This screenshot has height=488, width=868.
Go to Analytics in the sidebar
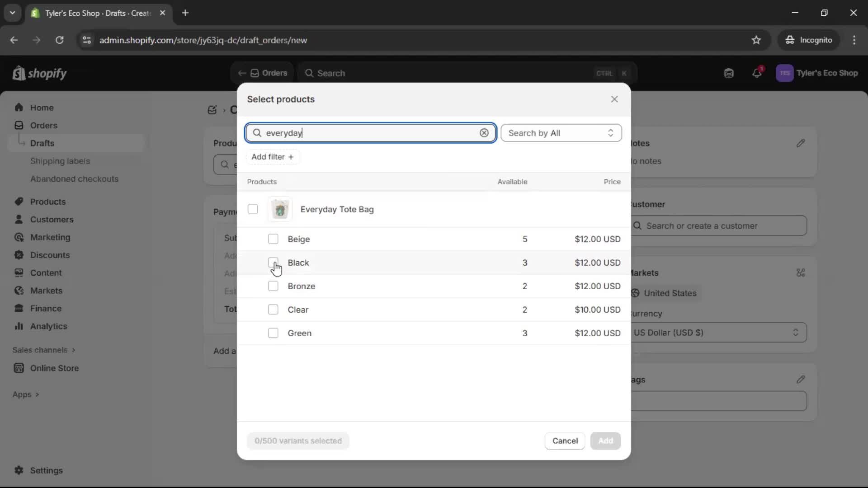pyautogui.click(x=48, y=326)
